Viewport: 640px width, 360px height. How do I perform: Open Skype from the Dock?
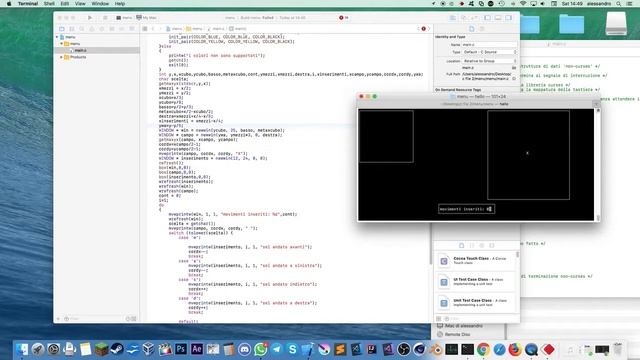click(x=292, y=349)
